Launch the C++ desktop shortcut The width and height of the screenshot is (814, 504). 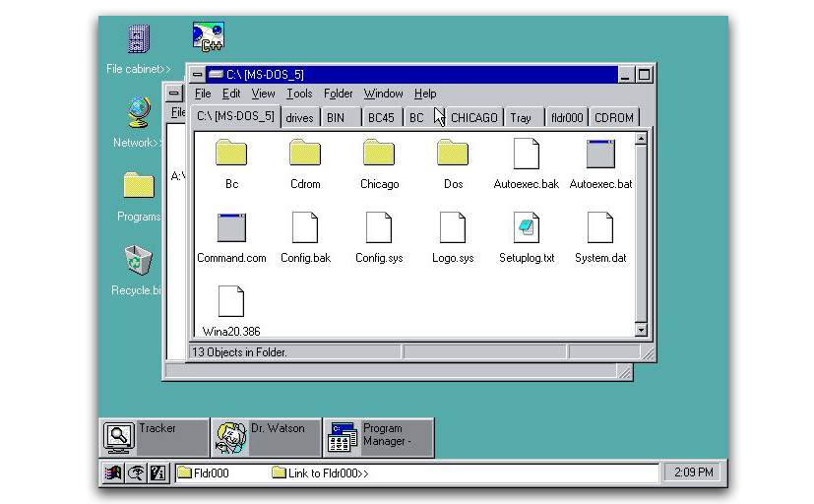coord(208,36)
